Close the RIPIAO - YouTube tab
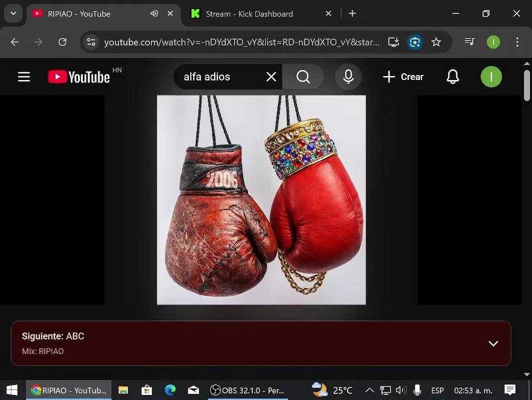Screen dimensions: 532x400 pos(170,13)
